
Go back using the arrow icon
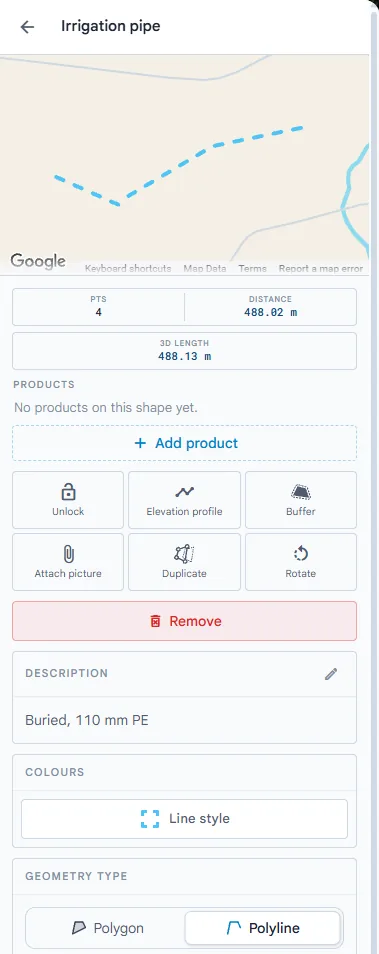click(27, 27)
